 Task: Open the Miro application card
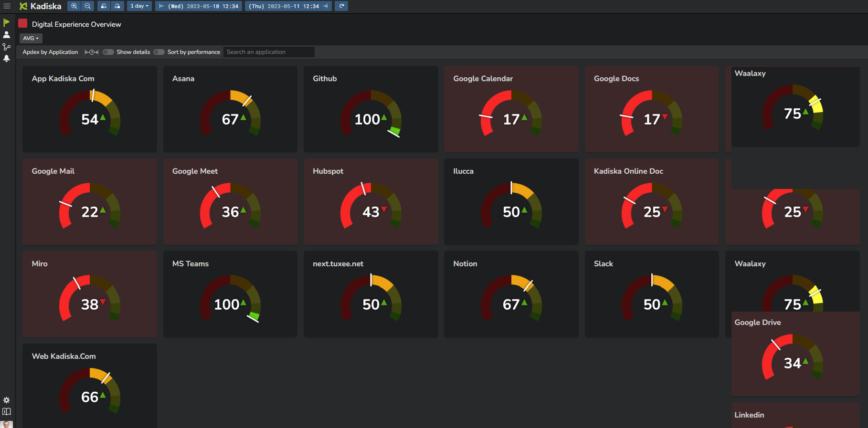pos(90,294)
